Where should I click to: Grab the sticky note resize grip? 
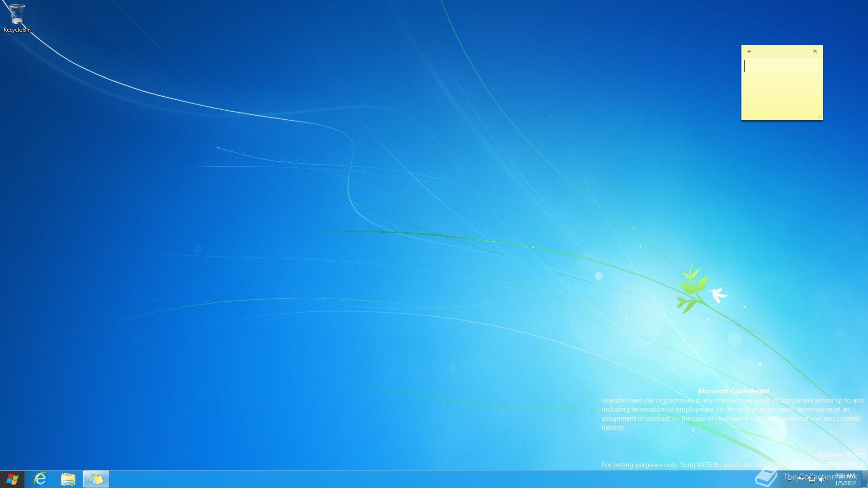[820, 117]
